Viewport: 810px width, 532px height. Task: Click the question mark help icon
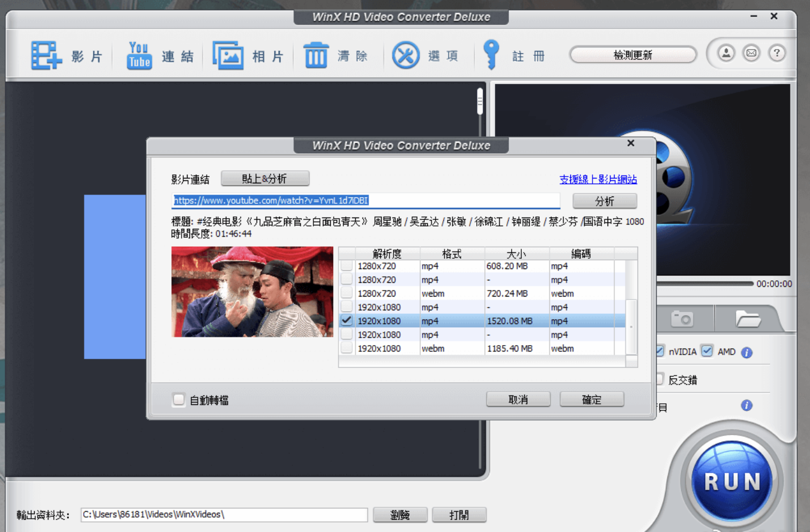pos(776,53)
